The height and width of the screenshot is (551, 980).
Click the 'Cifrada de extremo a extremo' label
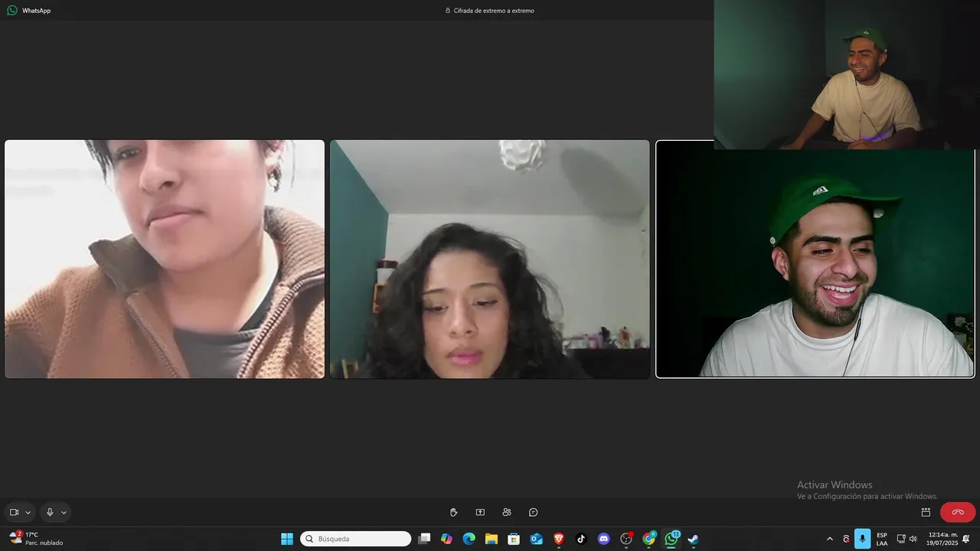click(494, 11)
